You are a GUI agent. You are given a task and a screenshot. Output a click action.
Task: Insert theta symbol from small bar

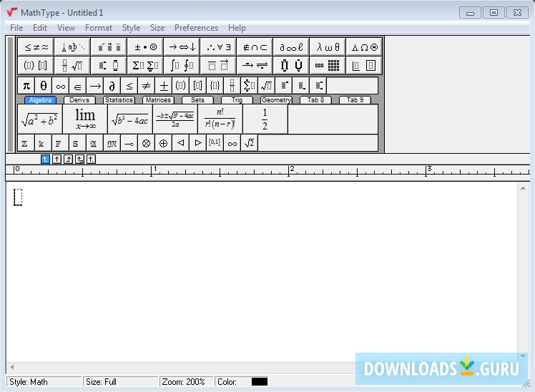tap(44, 86)
